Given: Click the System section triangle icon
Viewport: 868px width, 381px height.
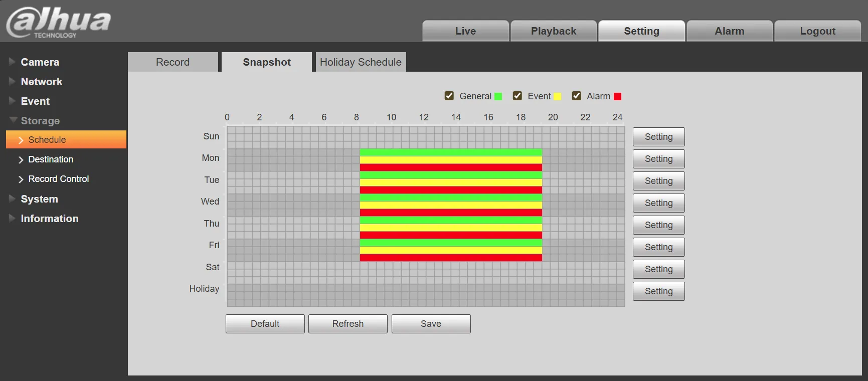Looking at the screenshot, I should coord(12,199).
